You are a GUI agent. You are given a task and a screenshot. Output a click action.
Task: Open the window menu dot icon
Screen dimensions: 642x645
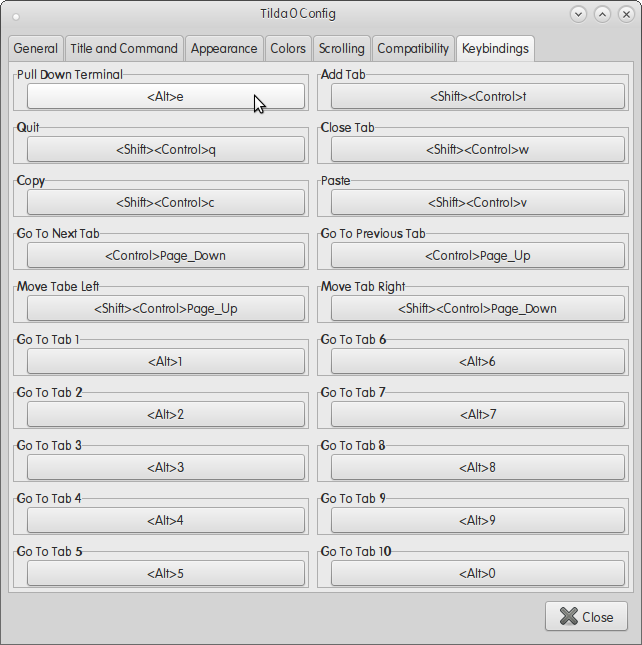point(16,17)
